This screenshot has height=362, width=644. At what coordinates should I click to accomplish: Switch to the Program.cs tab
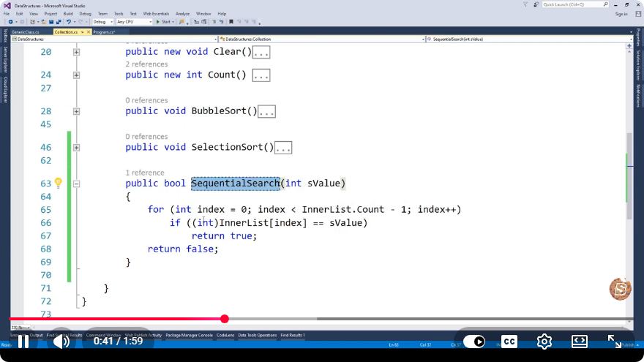[104, 32]
